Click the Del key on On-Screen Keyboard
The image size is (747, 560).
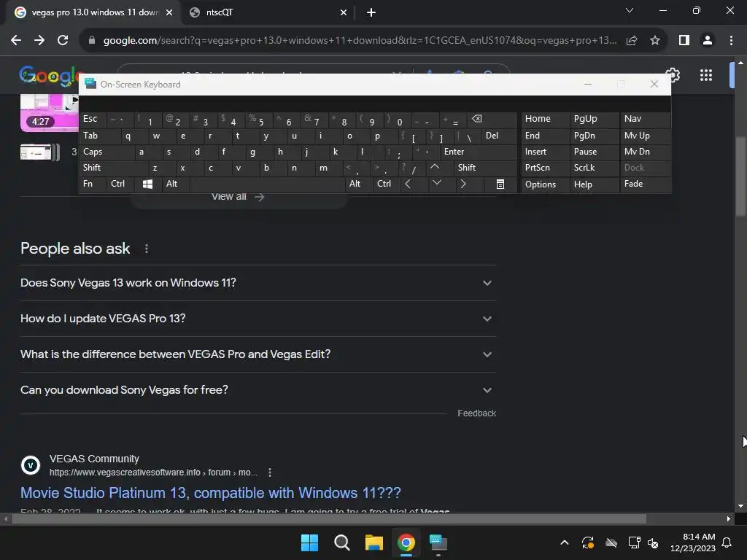(x=499, y=136)
